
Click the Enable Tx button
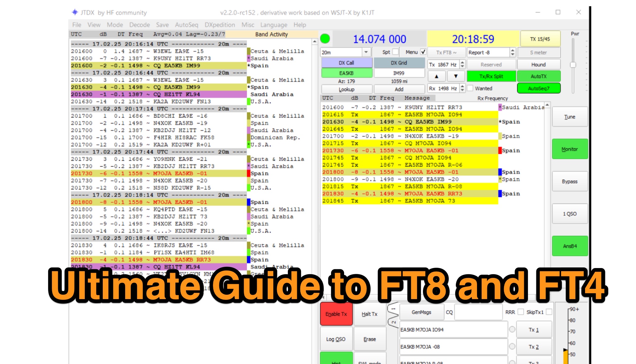[x=336, y=314]
